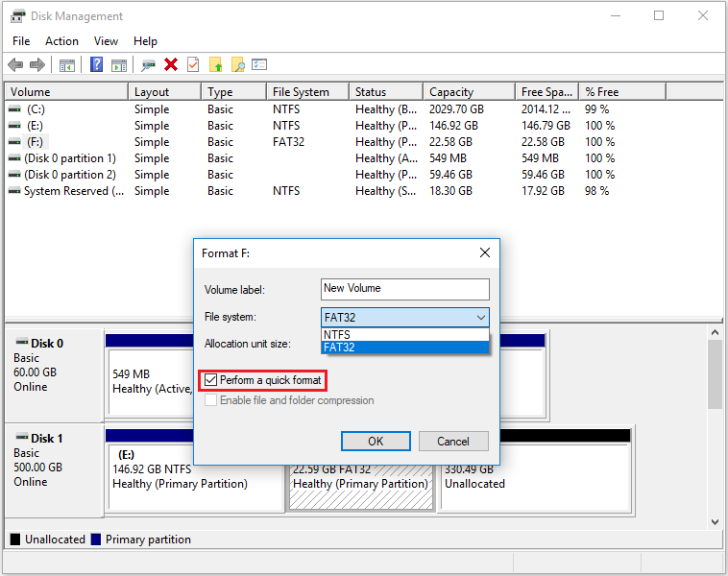Sort by the Type column header
Image resolution: width=728 pixels, height=576 pixels.
point(234,92)
